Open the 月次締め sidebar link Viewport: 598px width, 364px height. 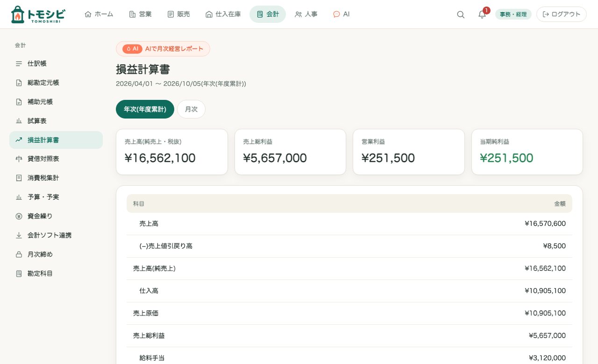pyautogui.click(x=56, y=254)
